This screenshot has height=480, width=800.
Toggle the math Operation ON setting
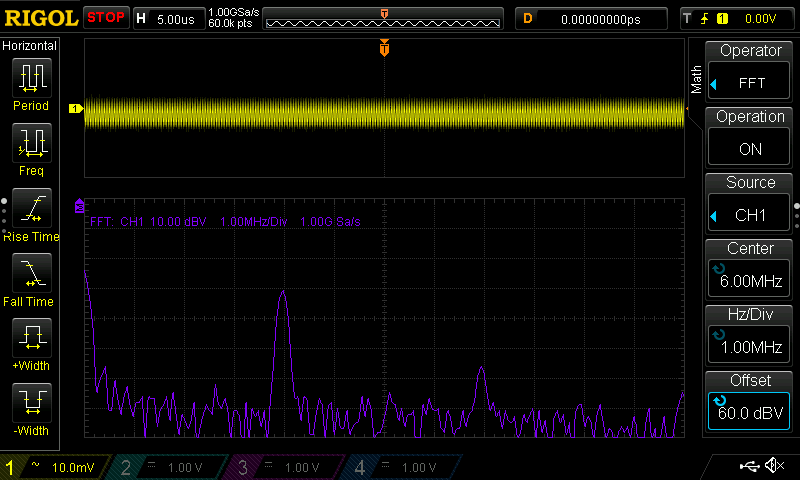[750, 138]
